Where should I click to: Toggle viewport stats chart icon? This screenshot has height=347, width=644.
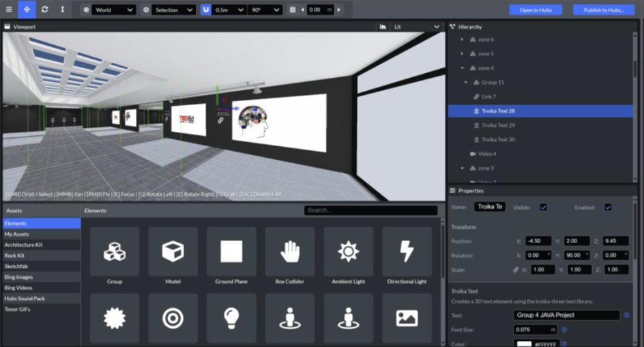pos(383,27)
